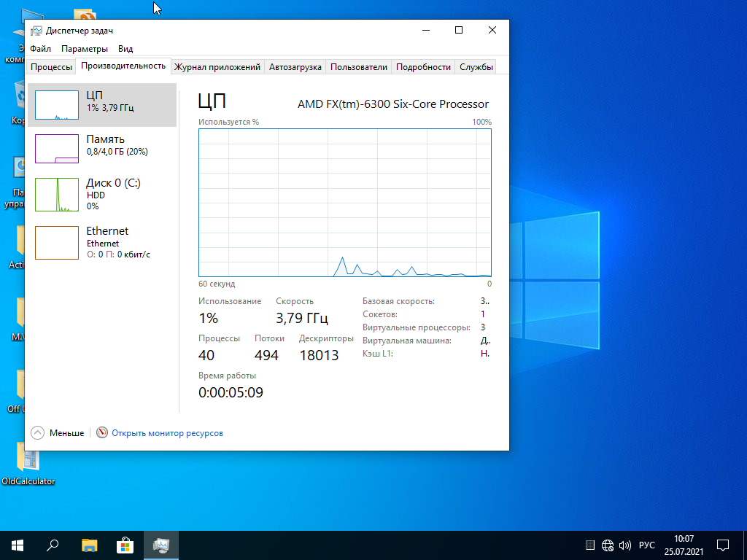The image size is (747, 560).
Task: Open the notification center icon
Action: pos(723,545)
